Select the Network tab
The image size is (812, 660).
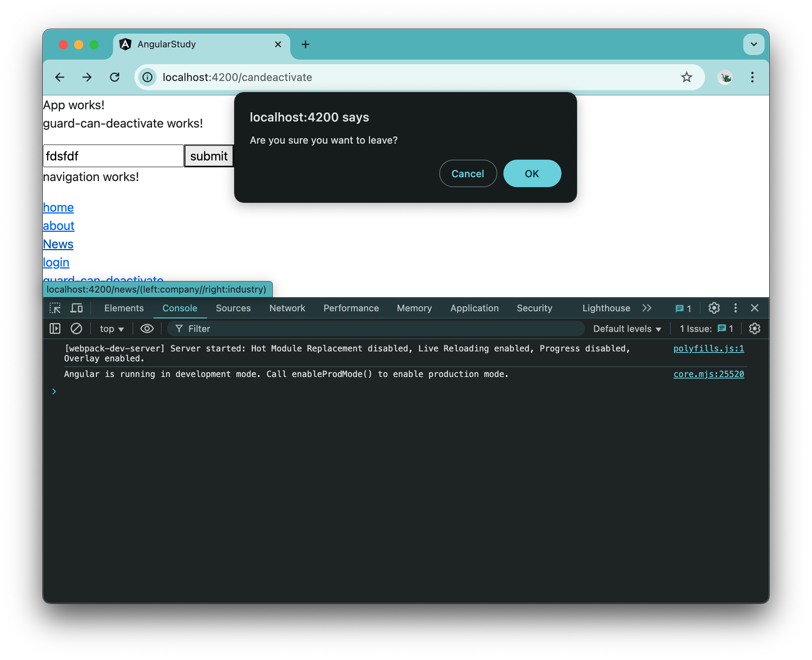(x=287, y=309)
